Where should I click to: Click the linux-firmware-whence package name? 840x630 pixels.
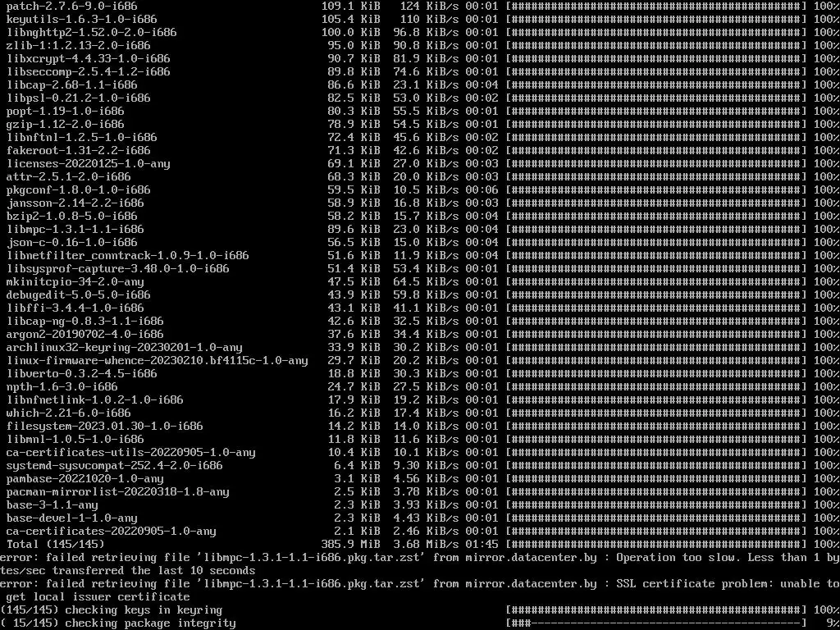click(157, 361)
